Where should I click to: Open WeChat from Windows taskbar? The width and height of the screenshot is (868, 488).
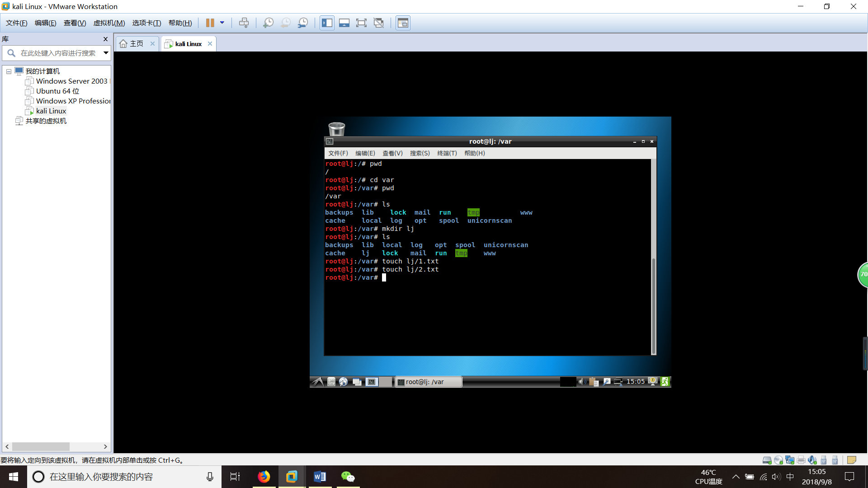tap(348, 477)
